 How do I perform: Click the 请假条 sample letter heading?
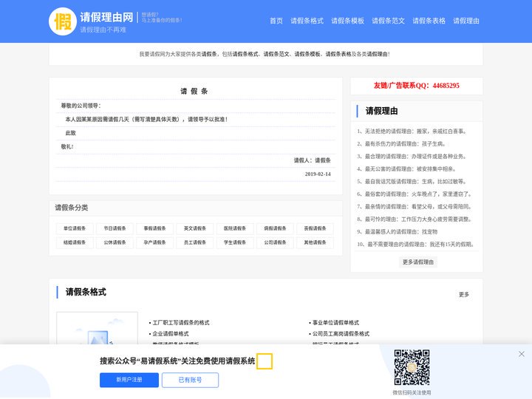pos(194,92)
